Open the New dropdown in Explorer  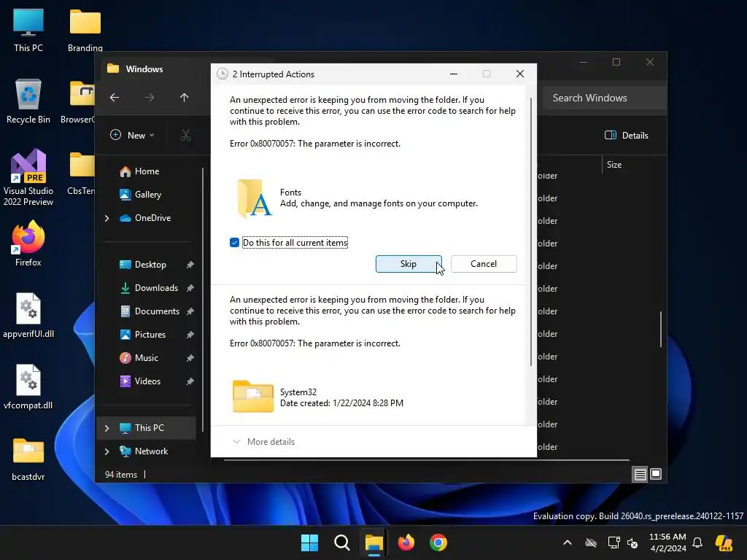point(133,135)
